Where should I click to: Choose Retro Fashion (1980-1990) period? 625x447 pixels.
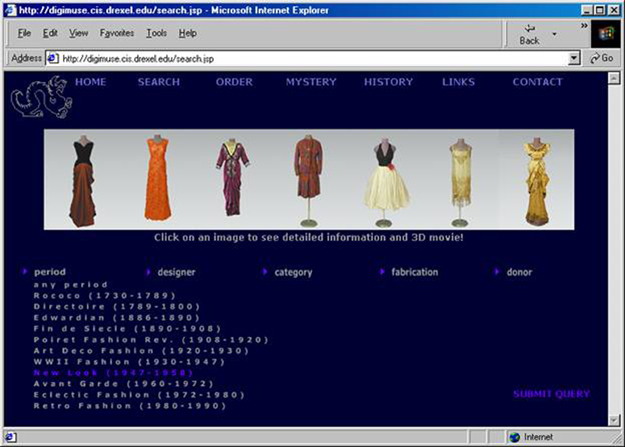click(x=130, y=406)
